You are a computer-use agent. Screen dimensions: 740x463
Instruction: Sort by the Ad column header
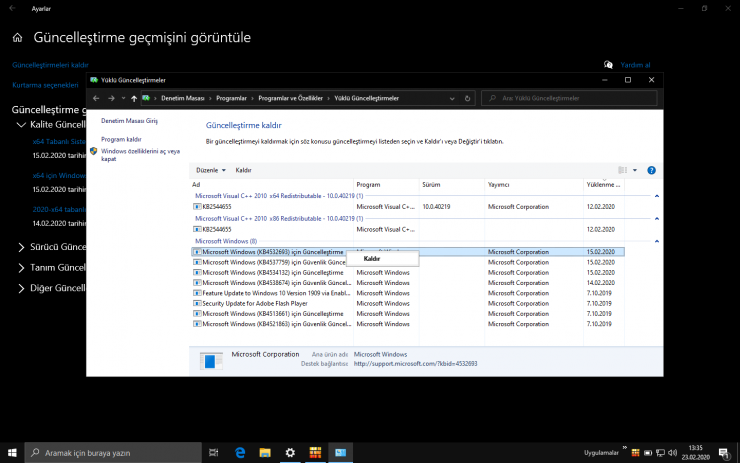click(x=271, y=185)
